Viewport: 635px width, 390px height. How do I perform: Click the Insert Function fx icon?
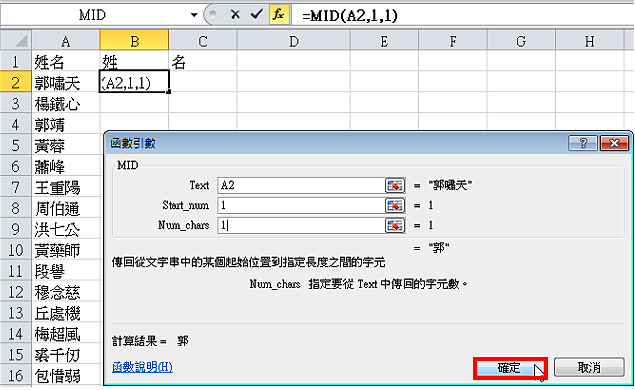(279, 15)
